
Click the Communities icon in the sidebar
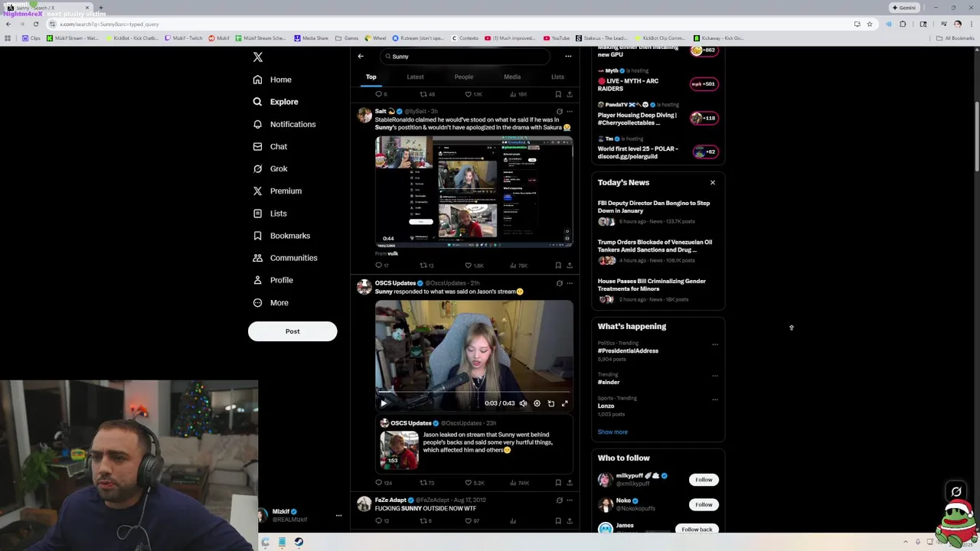tap(257, 258)
